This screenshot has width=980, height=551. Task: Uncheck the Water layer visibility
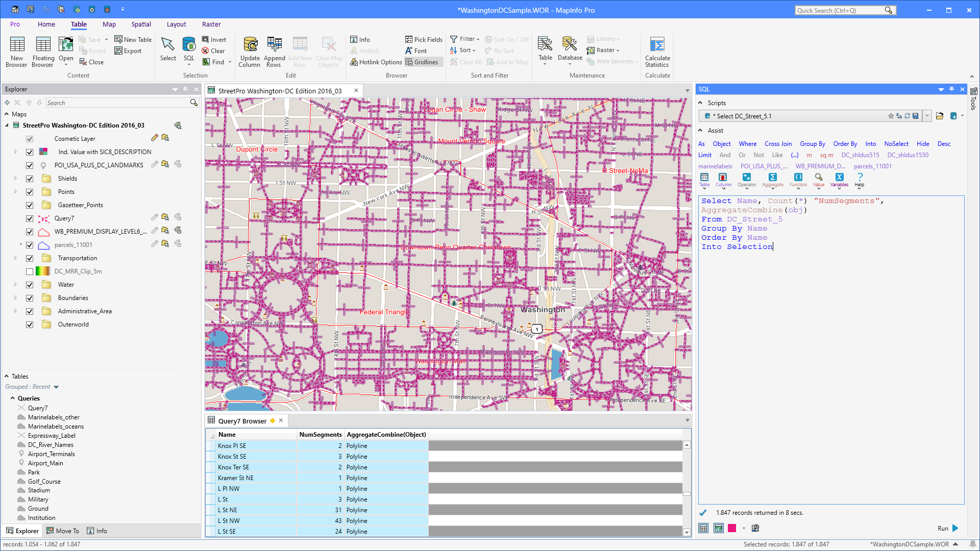tap(30, 285)
